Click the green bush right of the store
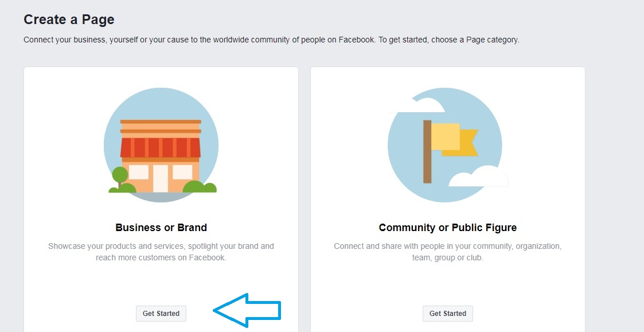The image size is (644, 332). 200,186
